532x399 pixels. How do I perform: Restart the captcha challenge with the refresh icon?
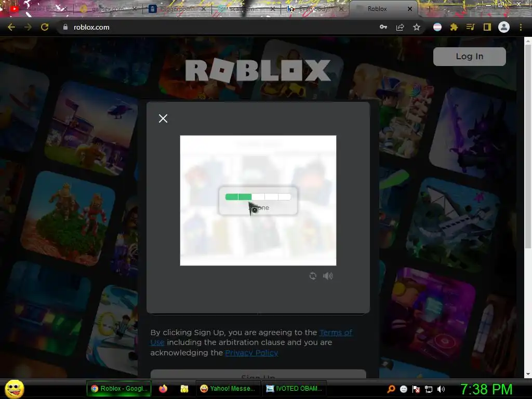click(x=313, y=276)
